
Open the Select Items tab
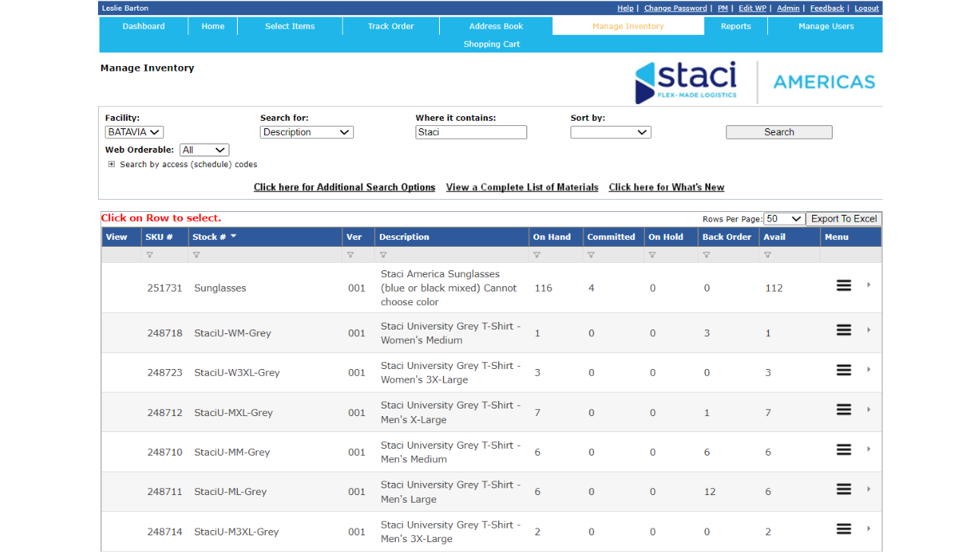click(289, 26)
